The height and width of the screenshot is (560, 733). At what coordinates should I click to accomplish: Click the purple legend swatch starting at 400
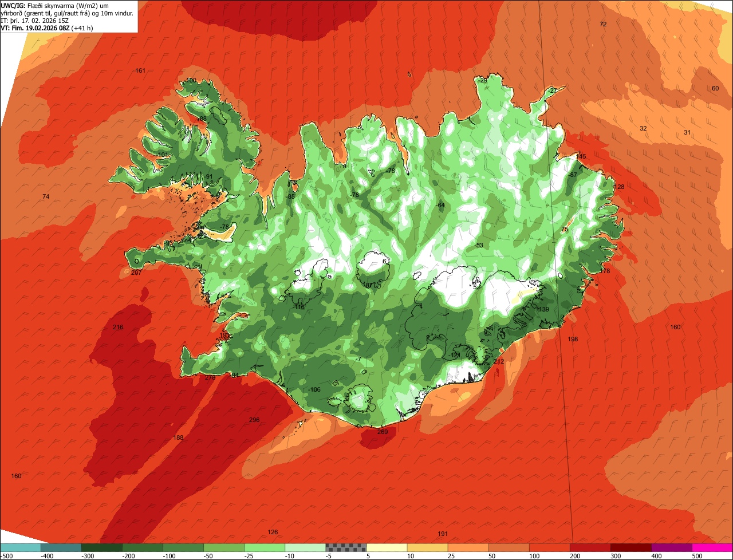(671, 547)
